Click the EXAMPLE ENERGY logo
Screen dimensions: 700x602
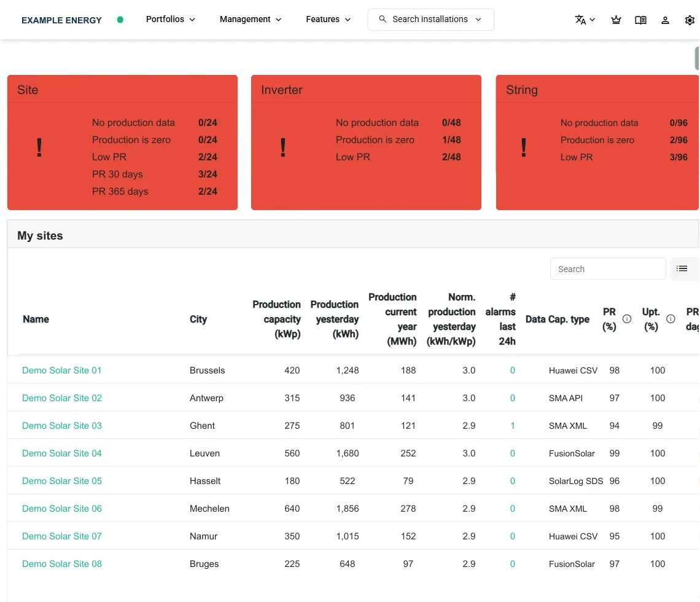click(x=61, y=20)
